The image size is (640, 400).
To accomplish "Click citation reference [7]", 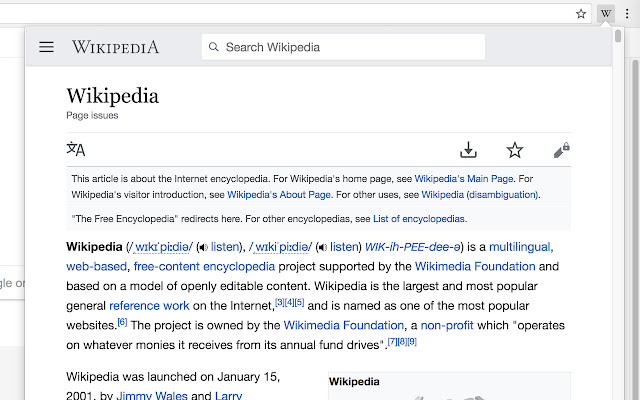I will [392, 342].
